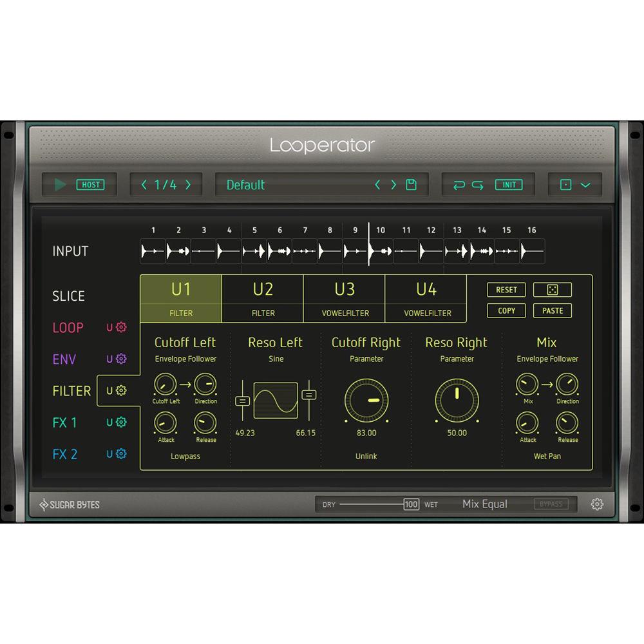Image resolution: width=644 pixels, height=644 pixels.
Task: Click the save preset floppy disk icon
Action: point(411,185)
